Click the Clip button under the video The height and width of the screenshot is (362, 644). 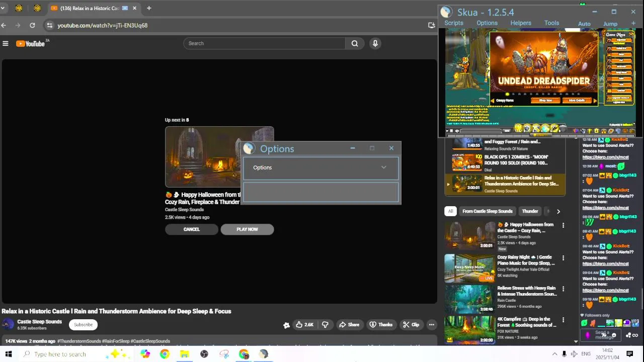tap(411, 325)
